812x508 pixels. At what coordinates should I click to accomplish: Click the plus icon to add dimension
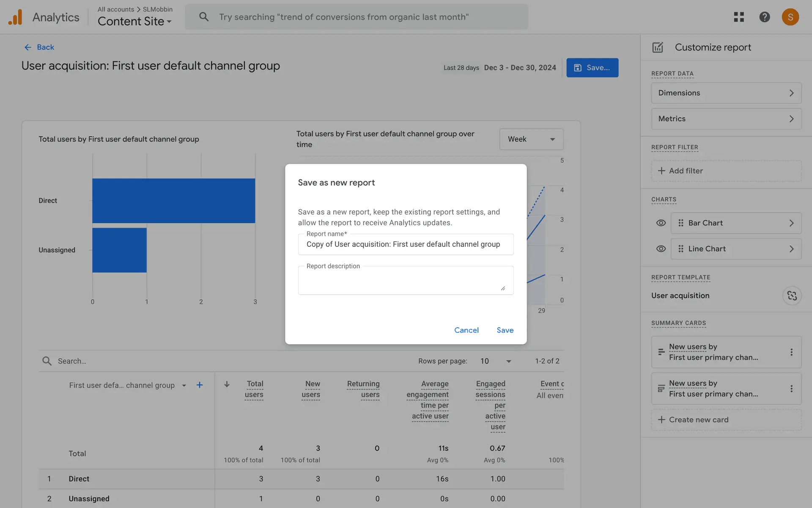[x=200, y=385]
